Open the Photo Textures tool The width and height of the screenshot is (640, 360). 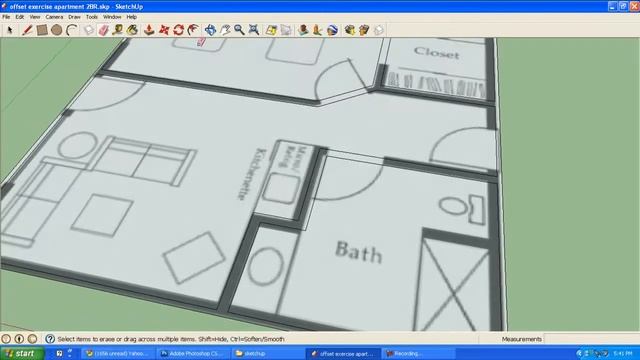(318, 30)
